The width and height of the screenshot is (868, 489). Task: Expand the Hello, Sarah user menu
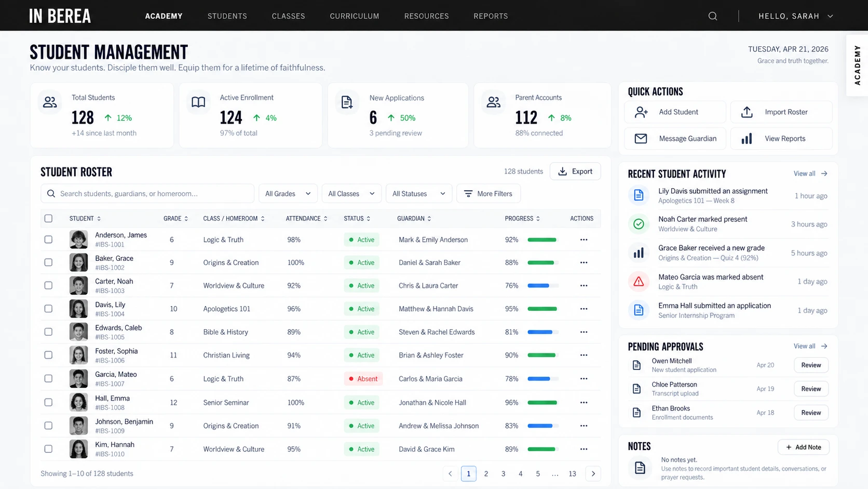coord(796,16)
